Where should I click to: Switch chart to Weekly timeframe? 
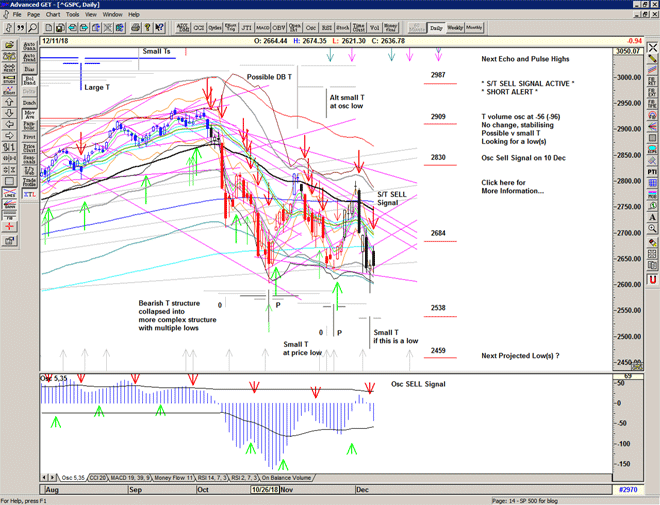click(x=455, y=28)
